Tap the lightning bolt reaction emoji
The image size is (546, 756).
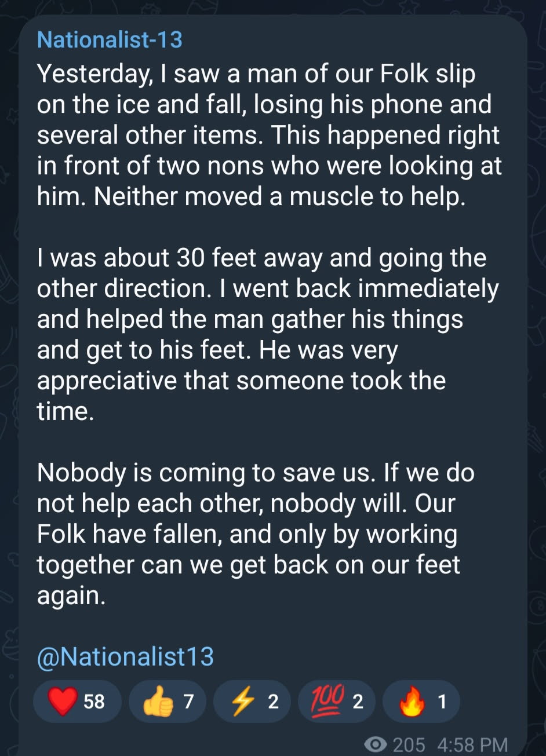[243, 702]
